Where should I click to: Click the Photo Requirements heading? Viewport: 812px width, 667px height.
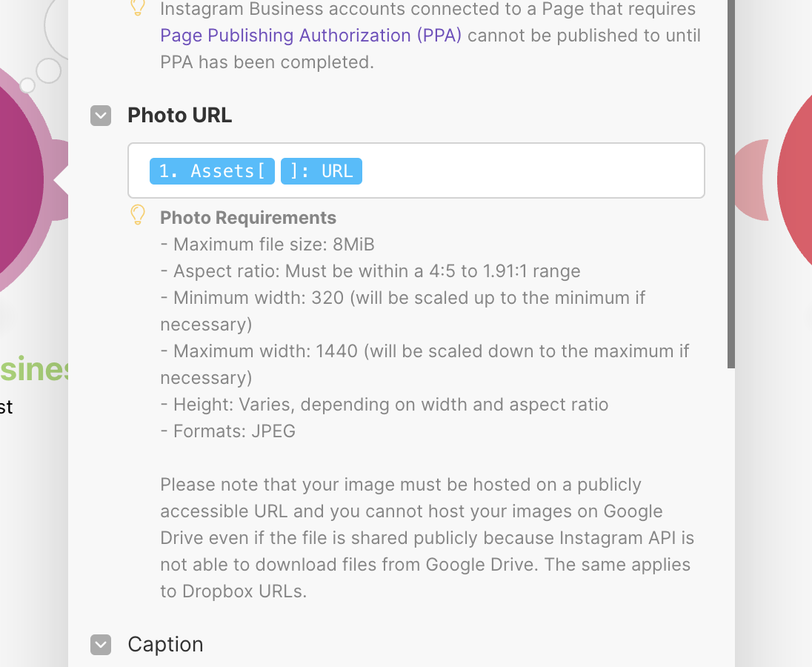pyautogui.click(x=248, y=218)
